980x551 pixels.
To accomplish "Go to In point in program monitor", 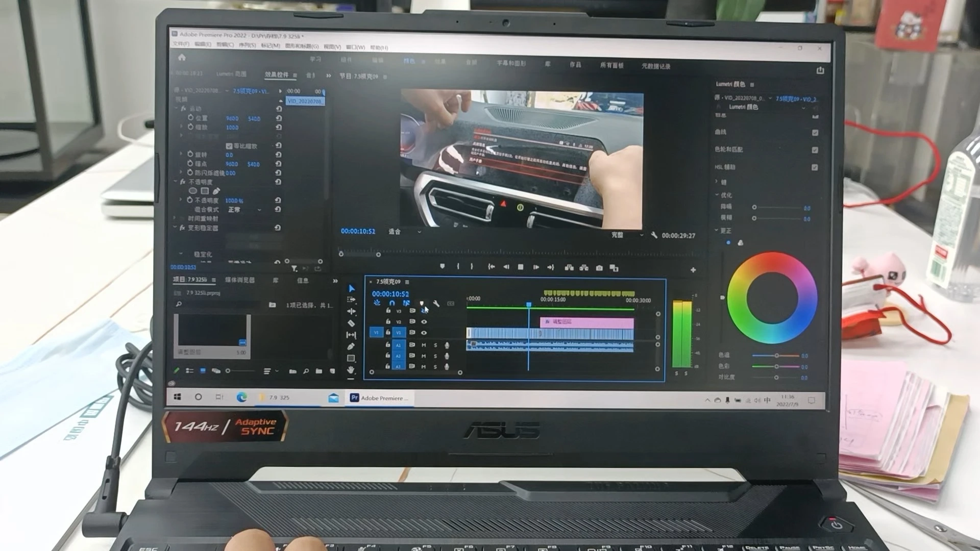I will coord(491,267).
